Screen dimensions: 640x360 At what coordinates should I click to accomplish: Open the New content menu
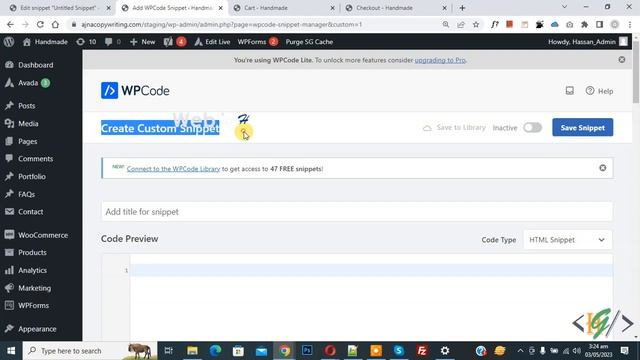pyautogui.click(x=142, y=42)
